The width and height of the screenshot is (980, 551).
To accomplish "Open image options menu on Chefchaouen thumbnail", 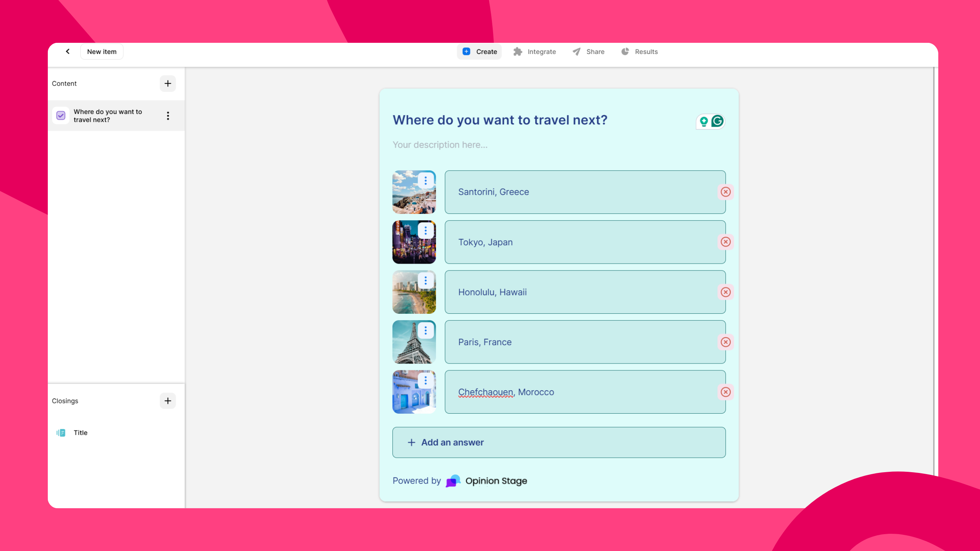I will pyautogui.click(x=425, y=380).
